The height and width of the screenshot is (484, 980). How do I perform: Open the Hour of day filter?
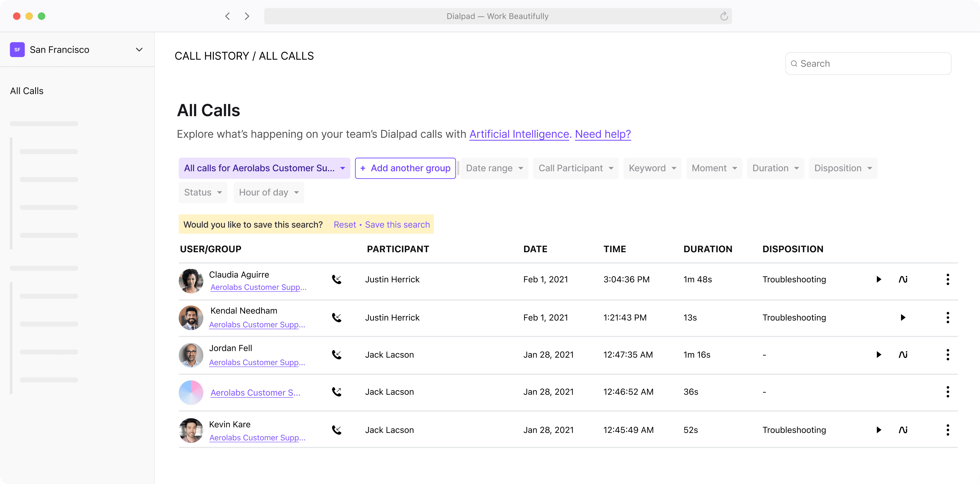[x=269, y=192]
